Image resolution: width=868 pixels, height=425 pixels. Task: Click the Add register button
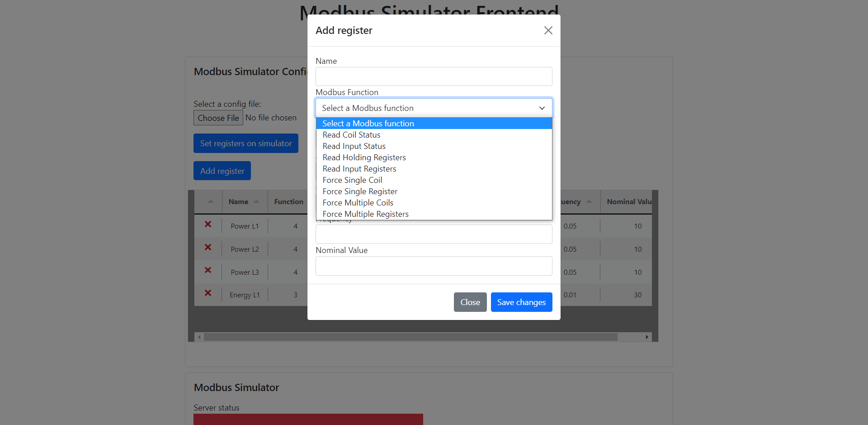tap(222, 171)
